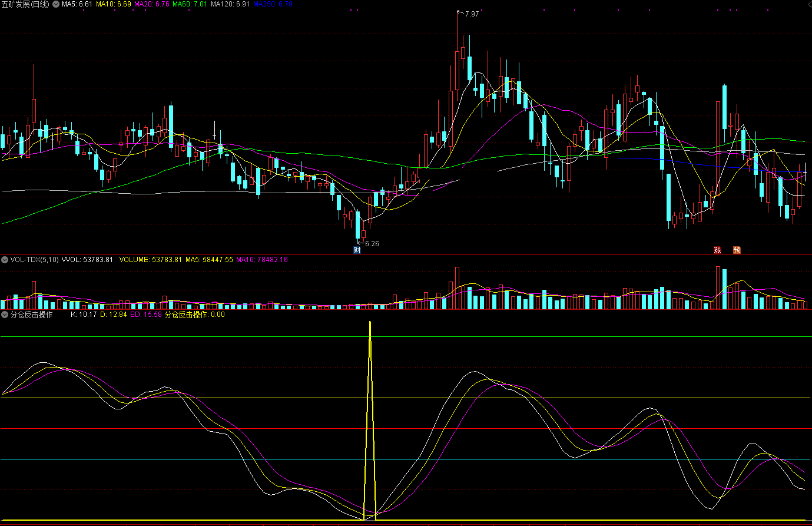Screen dimensions: 812x526
Task: Select the MA60: 7.01 label
Action: [190, 4]
